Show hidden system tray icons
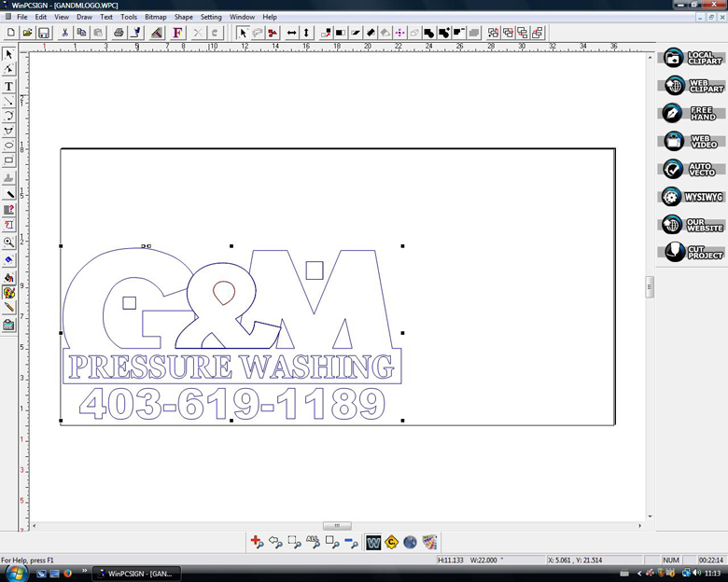Image resolution: width=728 pixels, height=582 pixels. (639, 574)
